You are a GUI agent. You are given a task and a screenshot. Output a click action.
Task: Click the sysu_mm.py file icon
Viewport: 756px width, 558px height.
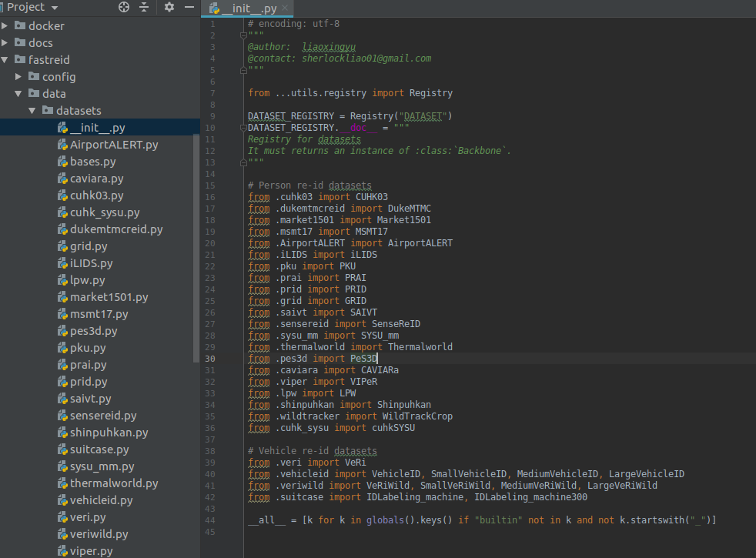[62, 466]
